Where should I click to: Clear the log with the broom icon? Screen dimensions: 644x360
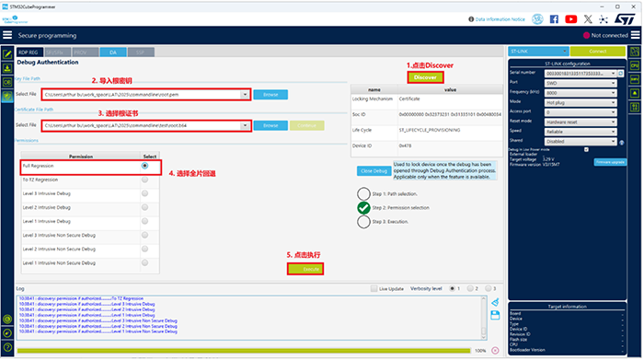(495, 302)
